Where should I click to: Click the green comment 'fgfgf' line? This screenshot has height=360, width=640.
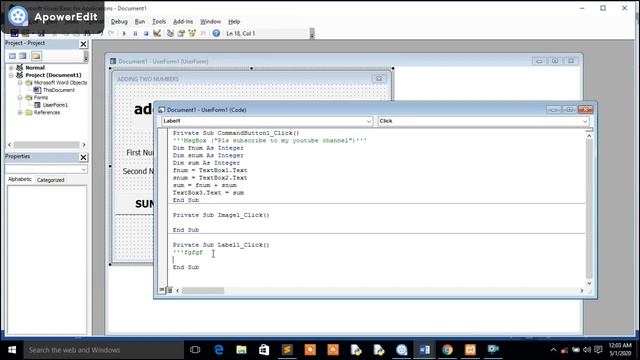188,252
